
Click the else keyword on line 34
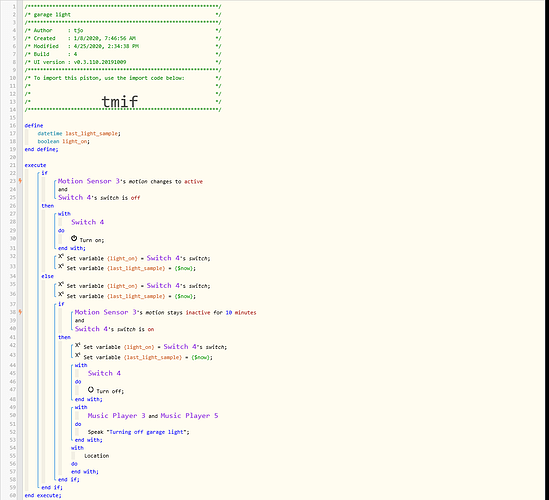[x=48, y=276]
